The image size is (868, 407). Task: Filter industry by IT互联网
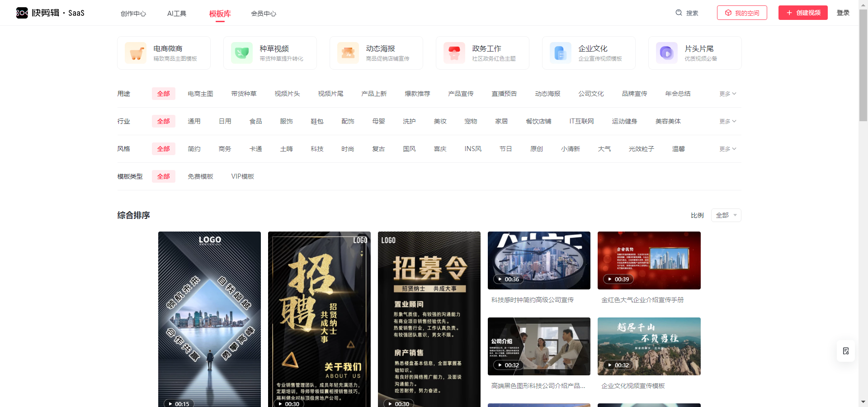pos(582,121)
